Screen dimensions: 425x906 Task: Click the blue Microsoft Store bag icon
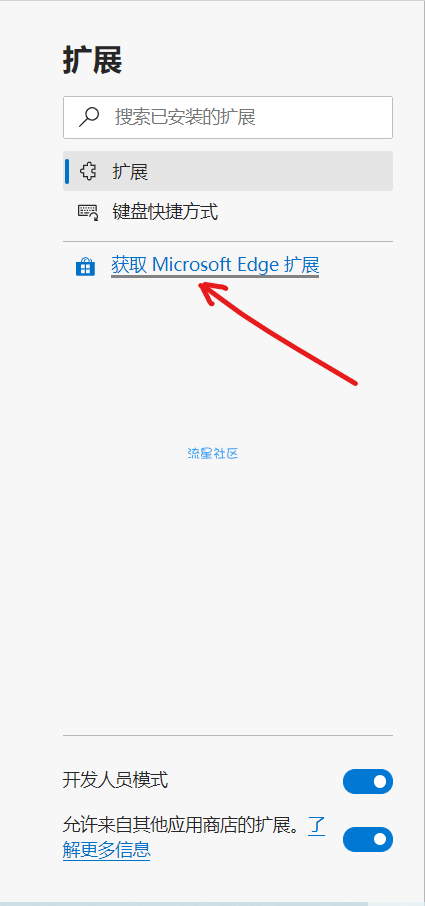click(x=85, y=266)
